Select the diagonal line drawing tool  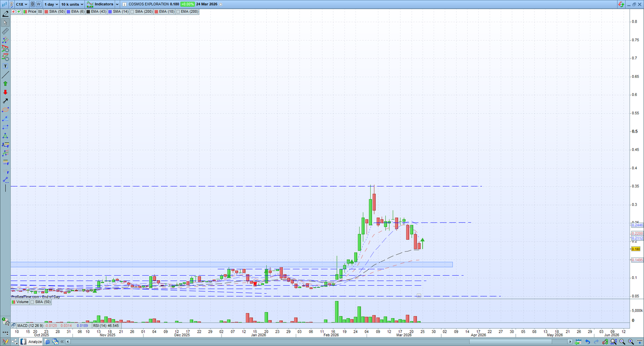pyautogui.click(x=5, y=75)
